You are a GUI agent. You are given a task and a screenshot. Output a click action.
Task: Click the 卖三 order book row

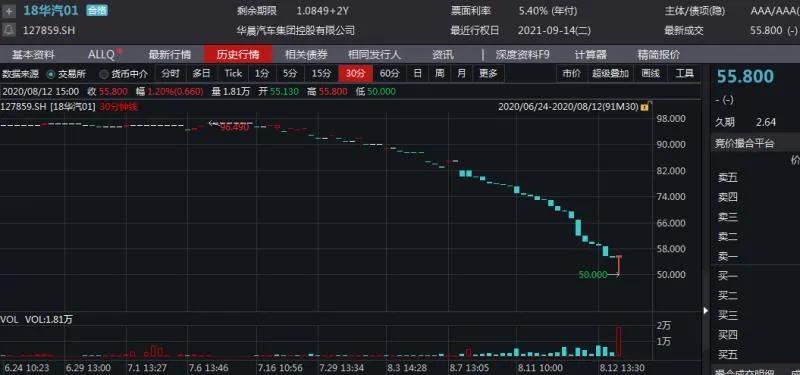point(756,217)
